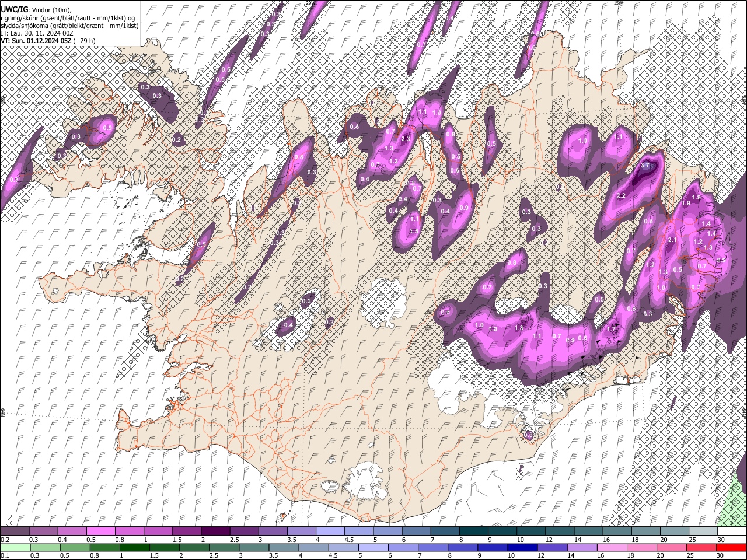Viewport: 747px width, 560px height.
Task: Pick the darkest purple 2 swatch in the upper legend row
Action: coord(215,531)
